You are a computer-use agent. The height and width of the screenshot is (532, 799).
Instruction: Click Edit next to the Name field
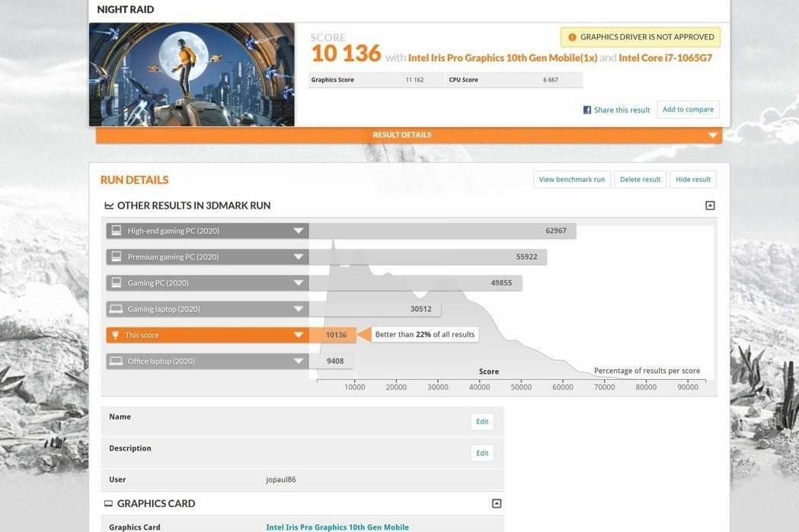[x=482, y=422]
